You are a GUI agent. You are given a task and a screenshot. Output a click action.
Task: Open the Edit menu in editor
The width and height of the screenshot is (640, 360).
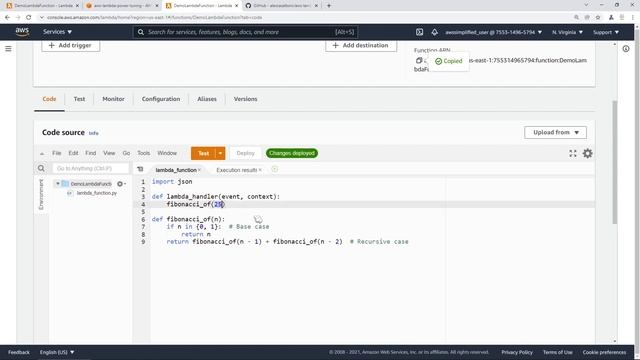[x=73, y=153]
